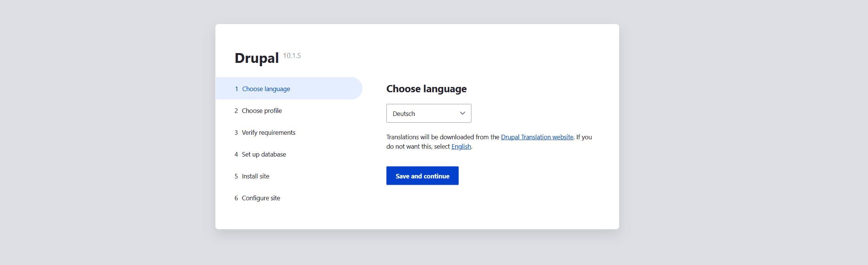Select the English link
This screenshot has height=265, width=868.
(x=461, y=146)
